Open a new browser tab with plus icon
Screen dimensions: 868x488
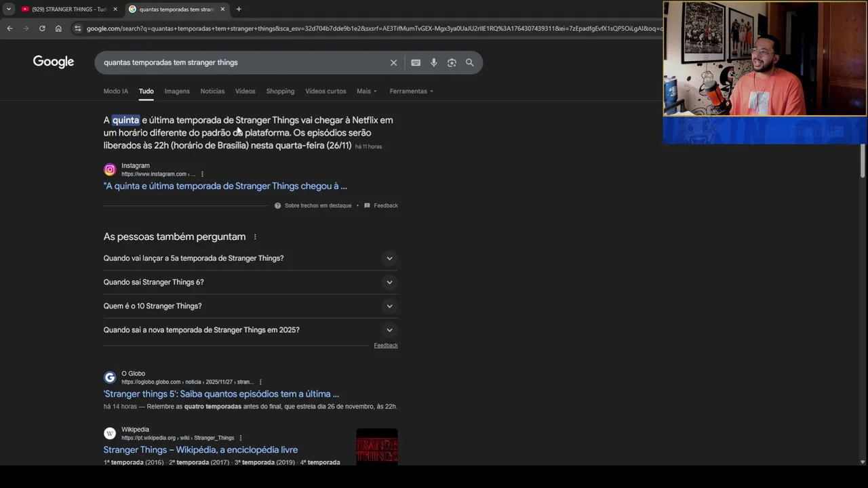point(239,9)
